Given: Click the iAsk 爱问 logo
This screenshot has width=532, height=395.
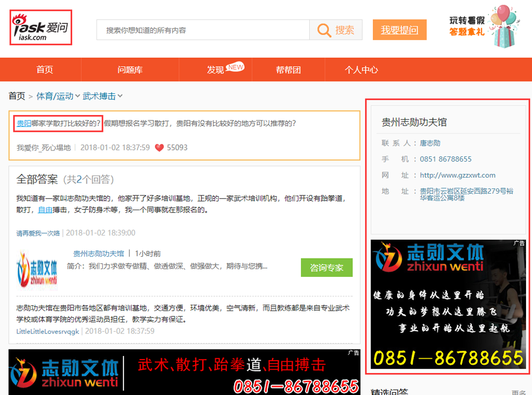Looking at the screenshot, I should click(41, 27).
